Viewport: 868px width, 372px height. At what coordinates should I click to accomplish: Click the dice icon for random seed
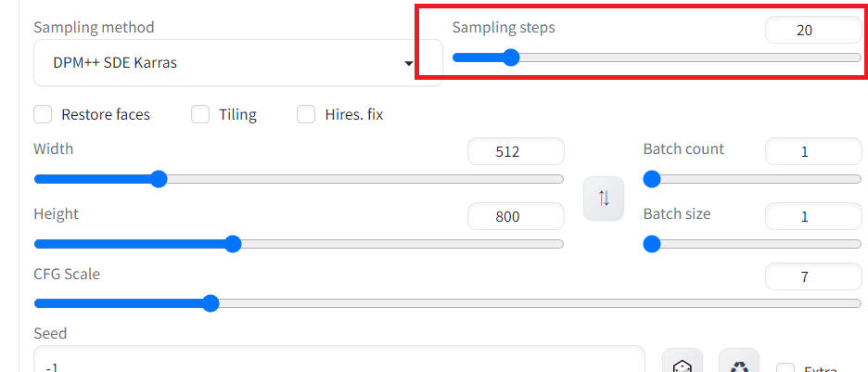tap(683, 365)
